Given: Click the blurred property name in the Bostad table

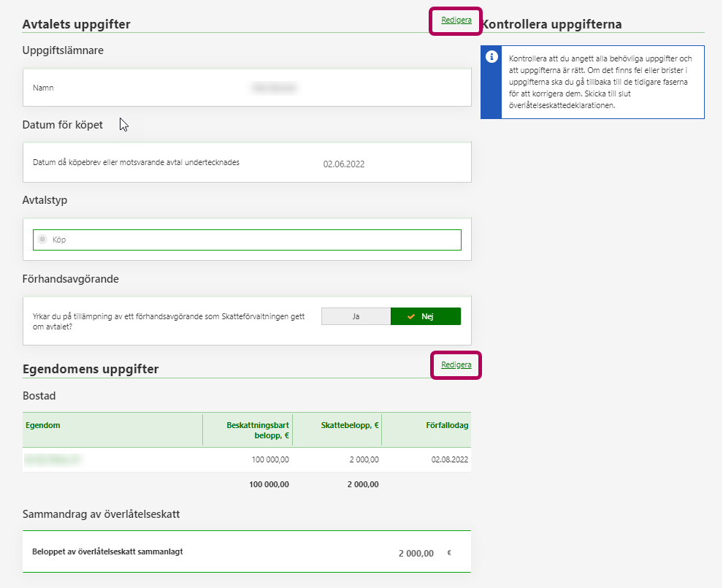Looking at the screenshot, I should (53, 459).
